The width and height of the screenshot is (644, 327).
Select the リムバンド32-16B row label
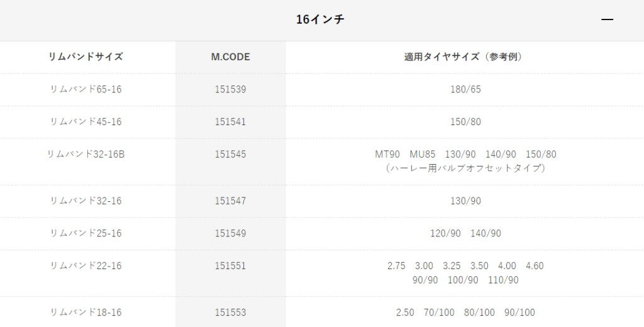tap(86, 154)
